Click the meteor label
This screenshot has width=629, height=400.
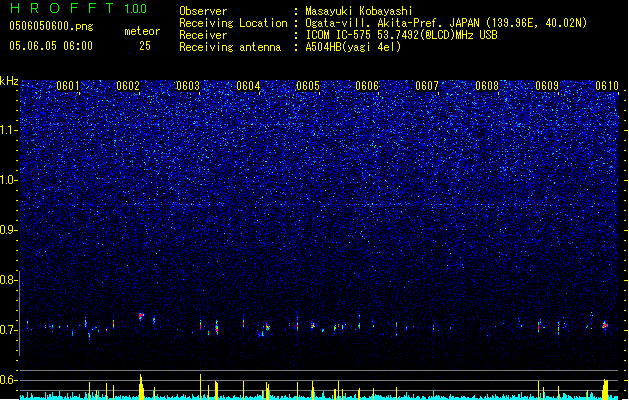tap(142, 31)
